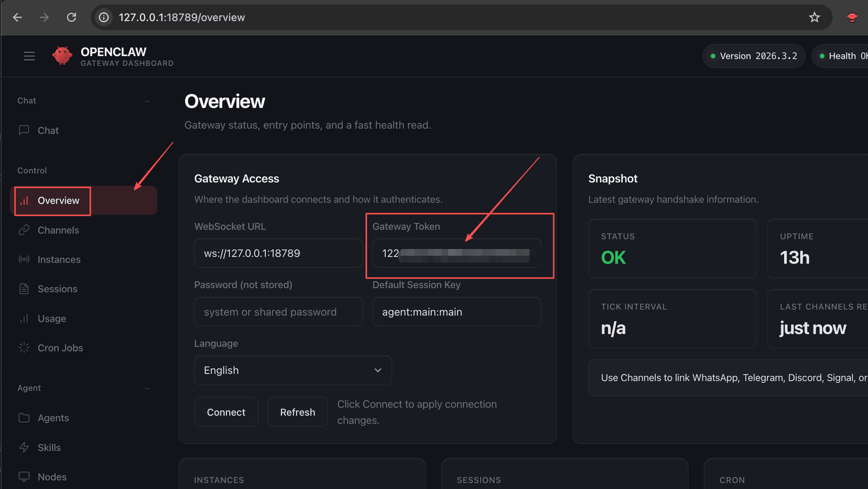Click the hamburger menu icon
The image size is (868, 489).
(29, 56)
